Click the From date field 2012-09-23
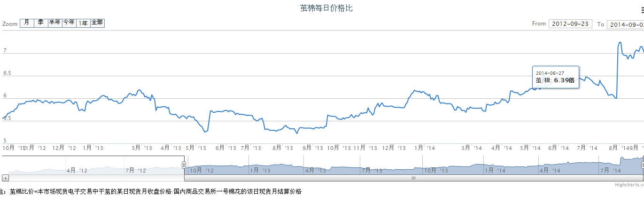The image size is (644, 197). pyautogui.click(x=570, y=24)
